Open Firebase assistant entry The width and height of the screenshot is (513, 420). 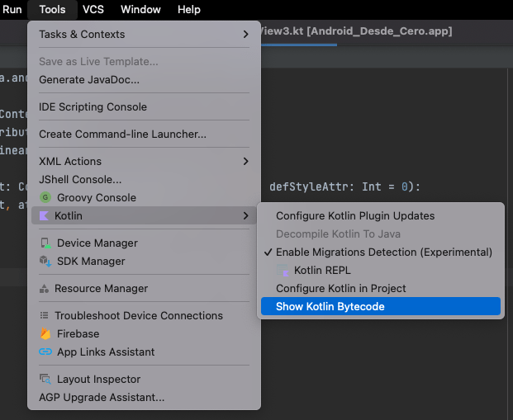pos(144,333)
